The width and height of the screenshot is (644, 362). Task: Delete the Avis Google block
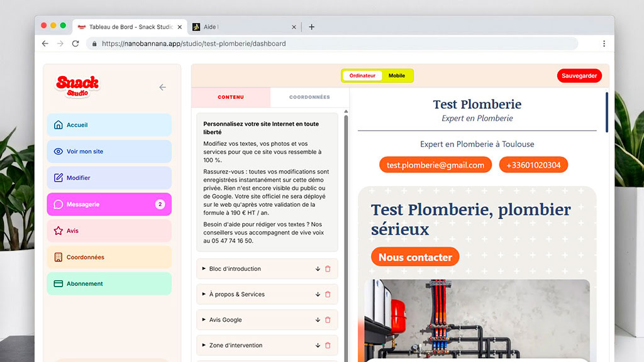pos(328,320)
